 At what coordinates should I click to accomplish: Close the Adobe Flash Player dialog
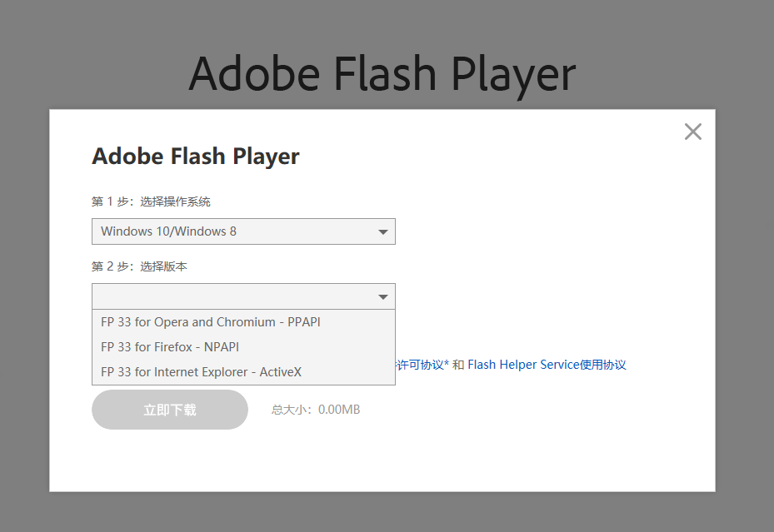[x=692, y=132]
